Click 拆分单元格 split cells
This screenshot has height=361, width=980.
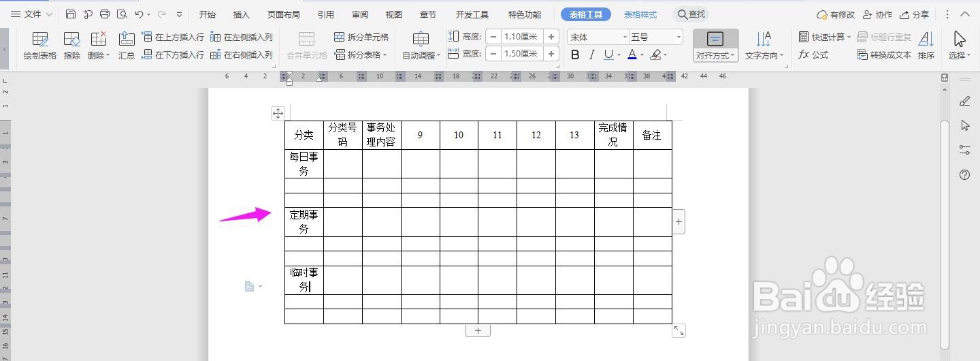pyautogui.click(x=361, y=37)
